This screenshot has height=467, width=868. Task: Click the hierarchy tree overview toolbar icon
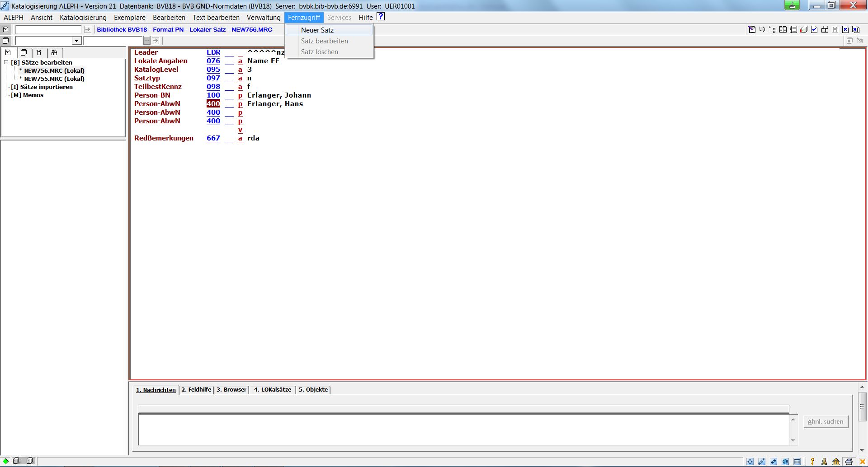772,29
